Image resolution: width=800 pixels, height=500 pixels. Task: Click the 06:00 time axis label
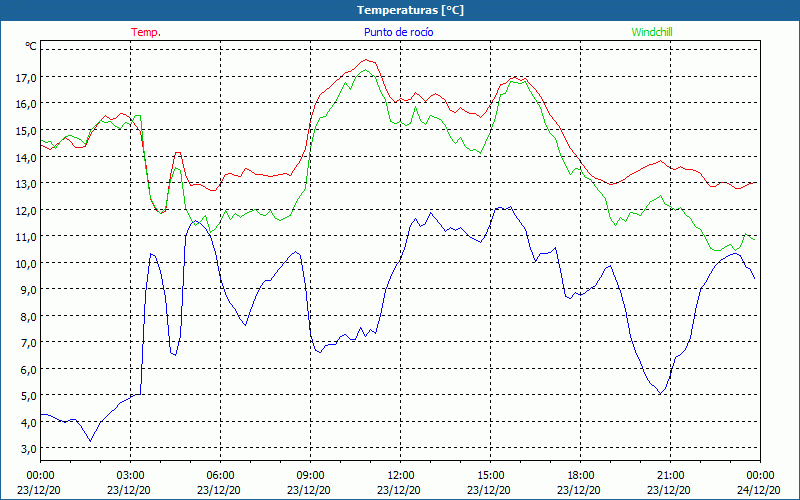(x=220, y=476)
